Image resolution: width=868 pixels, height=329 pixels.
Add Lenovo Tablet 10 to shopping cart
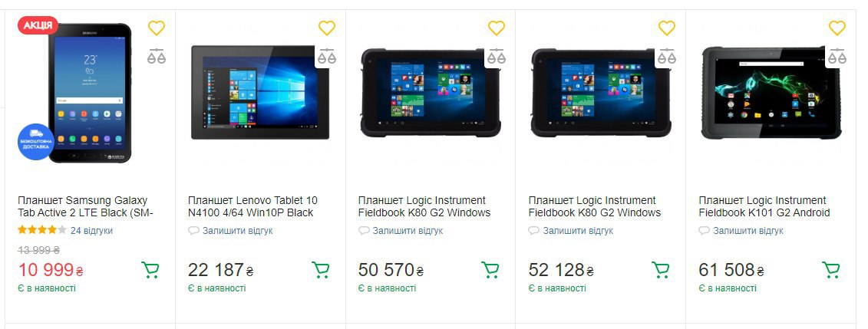coord(321,270)
